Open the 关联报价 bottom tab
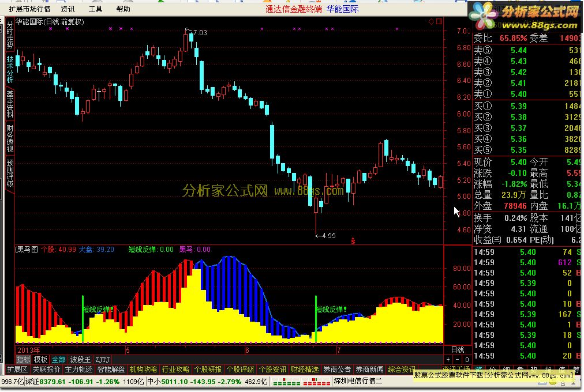This screenshot has height=392, width=584. click(46, 370)
